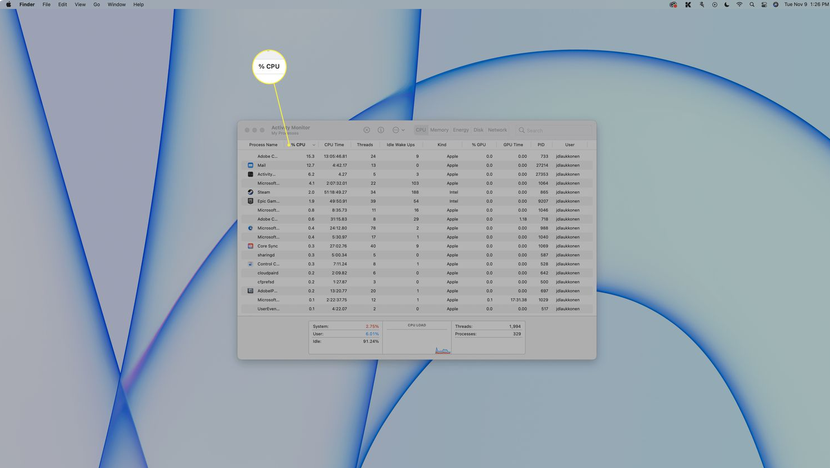Click the Mail app icon in the process list

(x=250, y=165)
